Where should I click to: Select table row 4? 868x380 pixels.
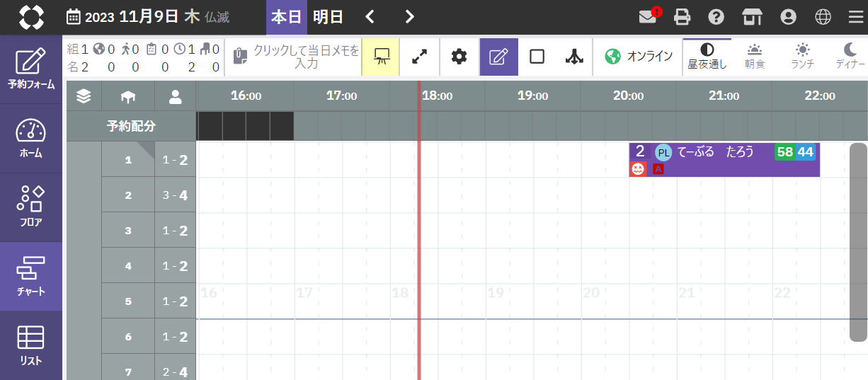click(128, 266)
